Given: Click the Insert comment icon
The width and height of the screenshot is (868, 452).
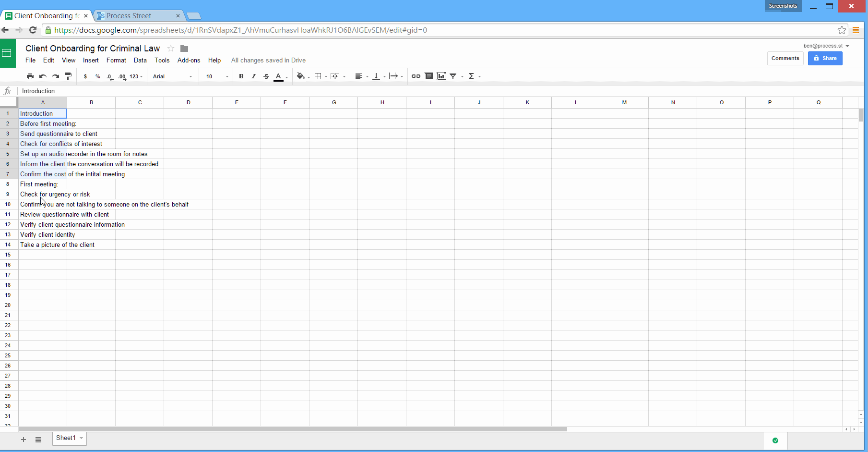Looking at the screenshot, I should click(x=429, y=76).
